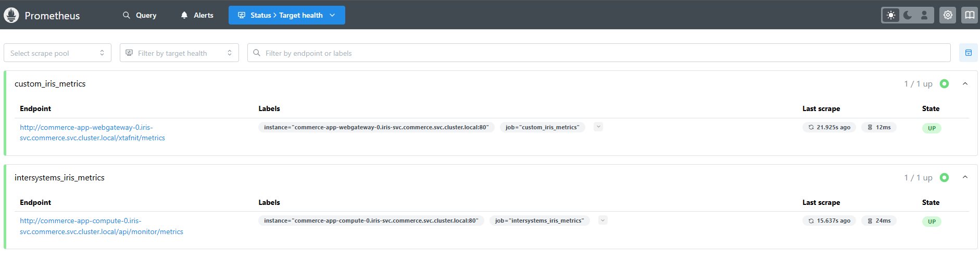Click the Prometheus logo icon

coord(11,15)
